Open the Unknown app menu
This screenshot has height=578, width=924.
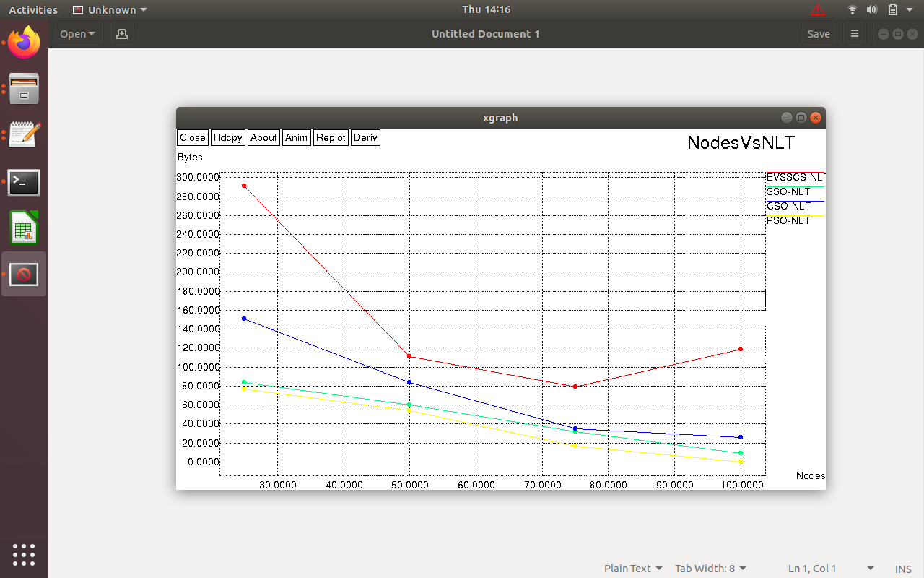click(x=110, y=10)
